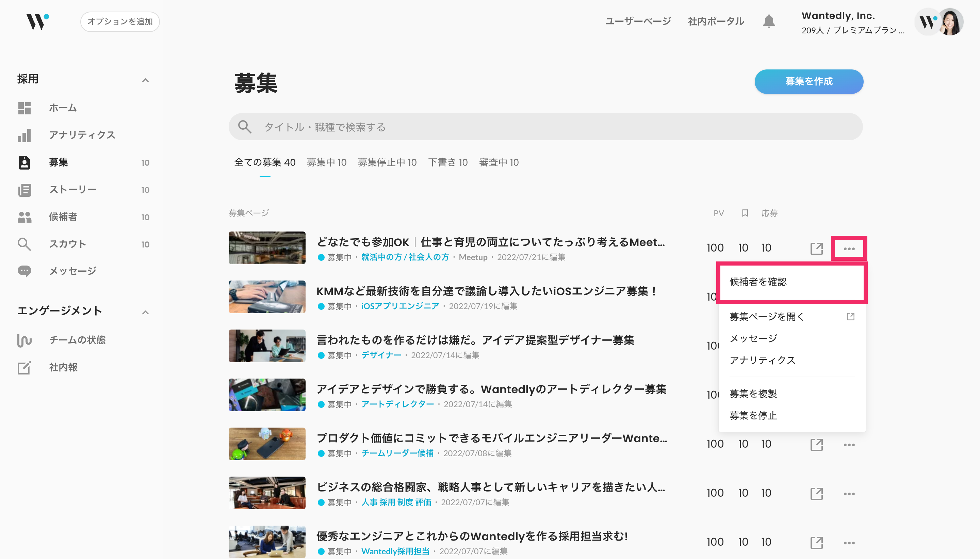The height and width of the screenshot is (559, 980).
Task: Click the 募集を作成 button
Action: pos(808,81)
